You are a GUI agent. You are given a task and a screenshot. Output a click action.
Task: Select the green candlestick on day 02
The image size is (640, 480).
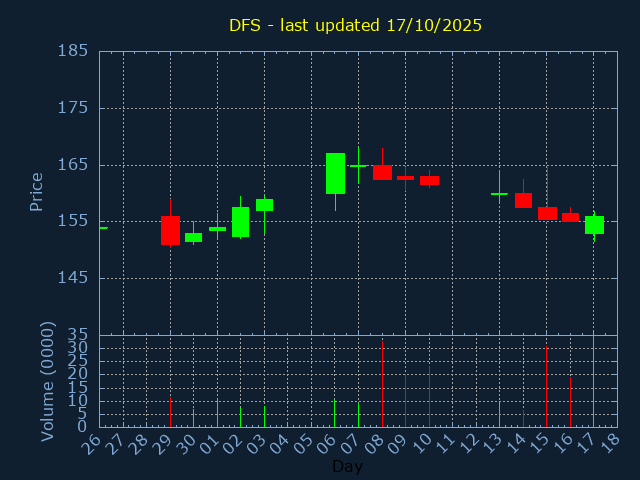[240, 221]
